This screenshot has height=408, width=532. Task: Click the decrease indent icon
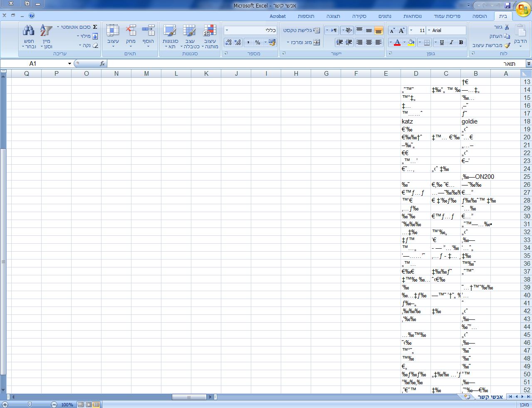click(349, 42)
